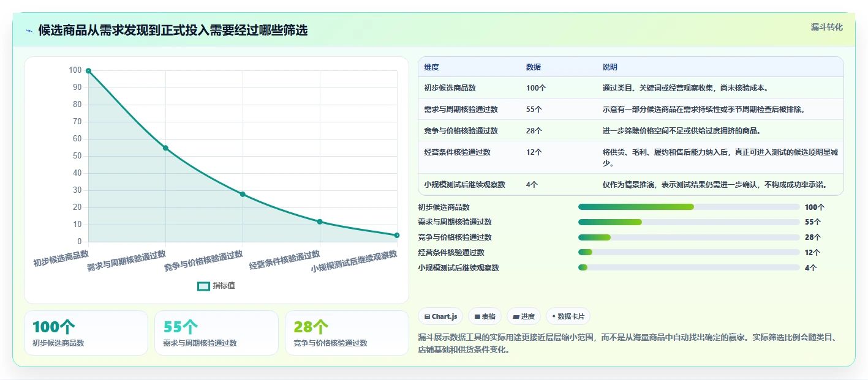The width and height of the screenshot is (868, 380).
Task: Click the 数据 table column header
Action: (x=533, y=67)
